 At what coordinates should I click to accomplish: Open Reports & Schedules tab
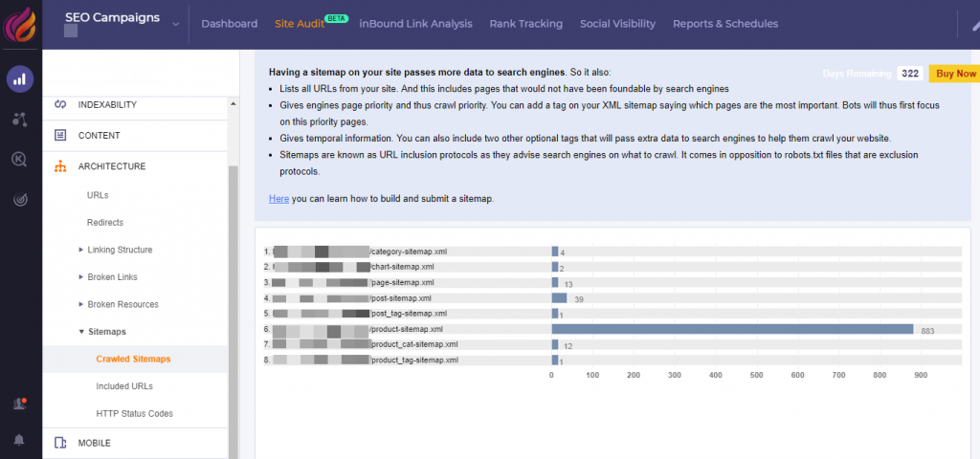pos(725,24)
